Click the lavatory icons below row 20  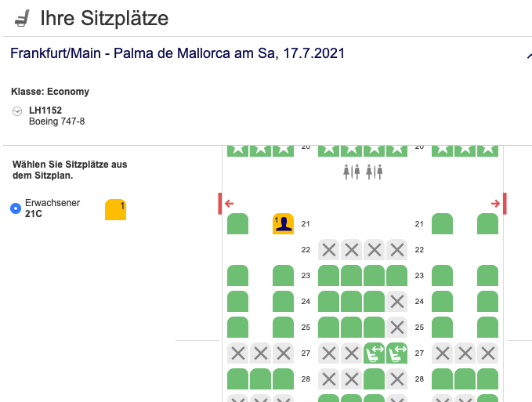pos(363,171)
